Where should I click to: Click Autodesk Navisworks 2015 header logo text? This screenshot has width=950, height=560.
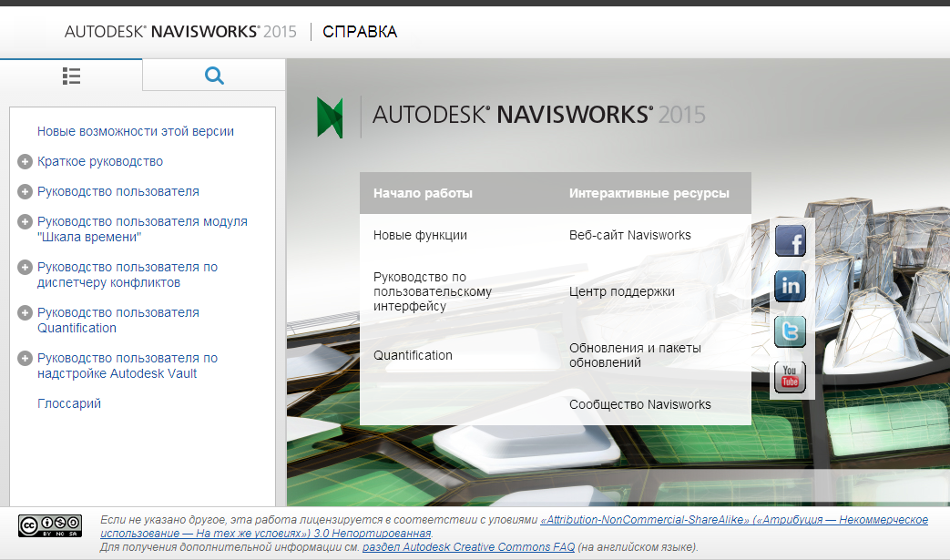coord(180,32)
